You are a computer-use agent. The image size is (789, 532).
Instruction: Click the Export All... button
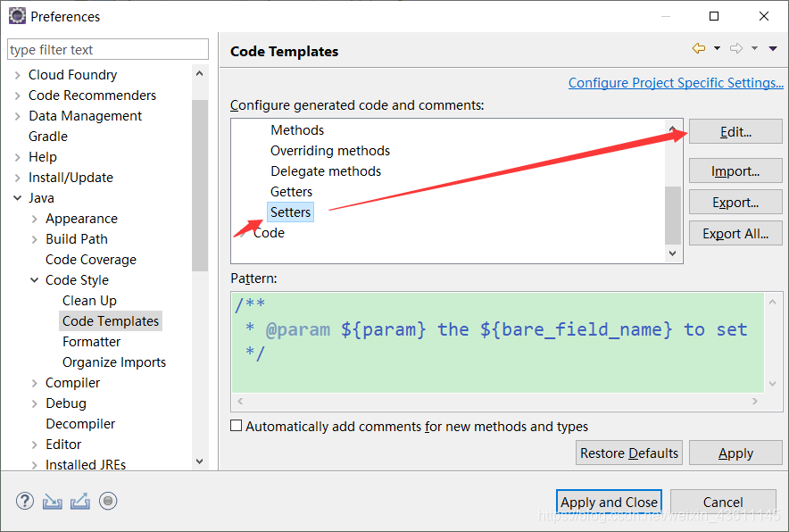tap(735, 234)
